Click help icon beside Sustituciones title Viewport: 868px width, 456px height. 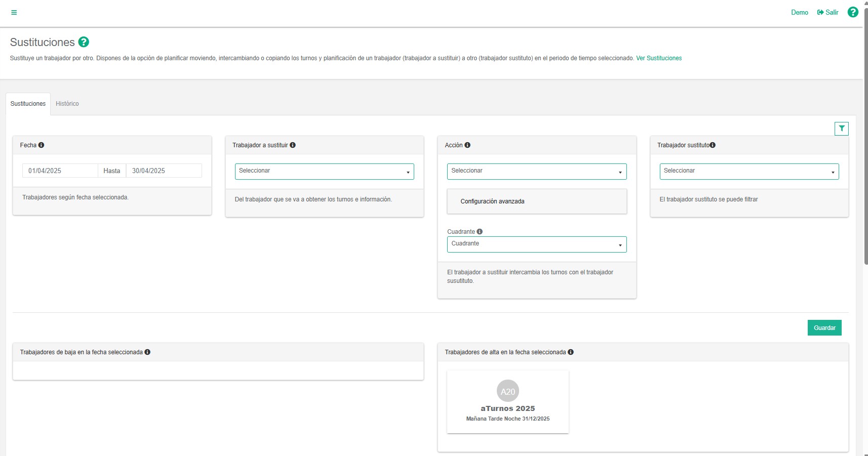tap(84, 42)
